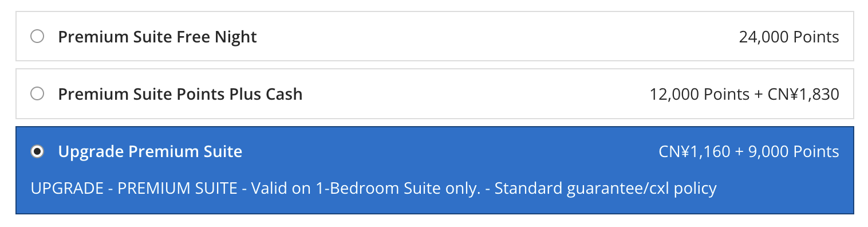Screen dimensions: 868x227
Task: Click the Premium Suite Points Plus Cash label
Action: 180,94
